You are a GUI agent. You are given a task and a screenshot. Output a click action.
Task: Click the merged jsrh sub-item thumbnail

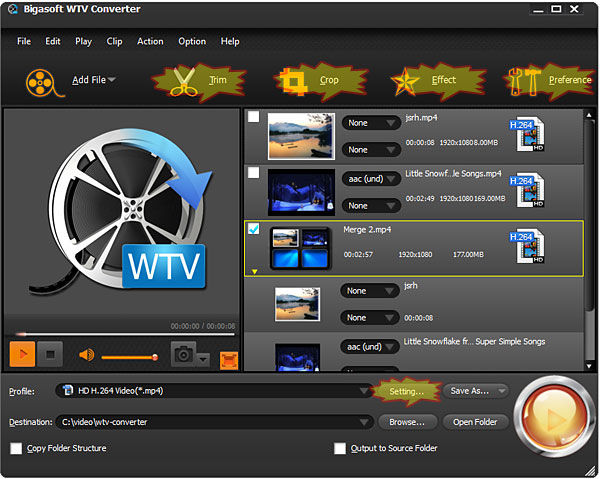(x=297, y=304)
